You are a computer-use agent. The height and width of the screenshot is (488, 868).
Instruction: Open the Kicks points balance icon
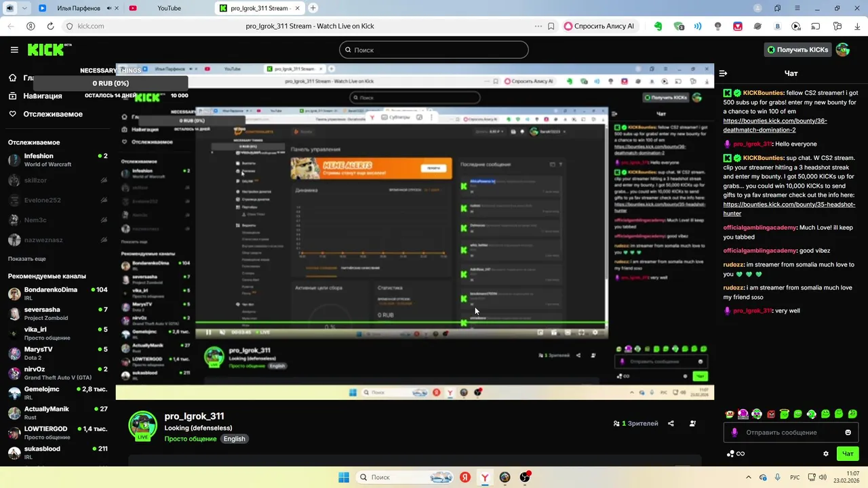point(736,453)
